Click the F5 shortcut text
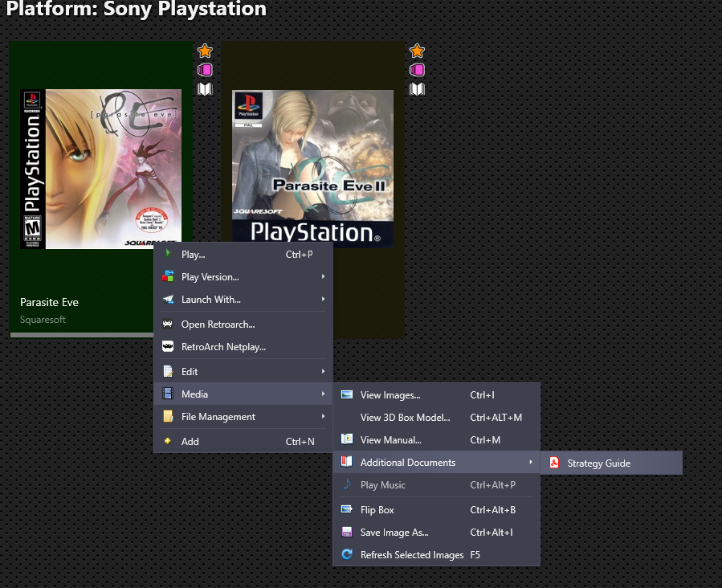This screenshot has height=588, width=722. (475, 555)
